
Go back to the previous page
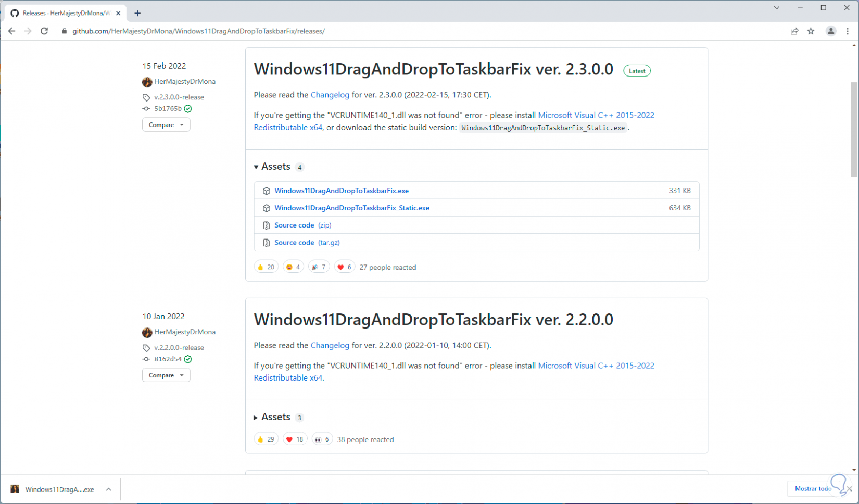[11, 31]
